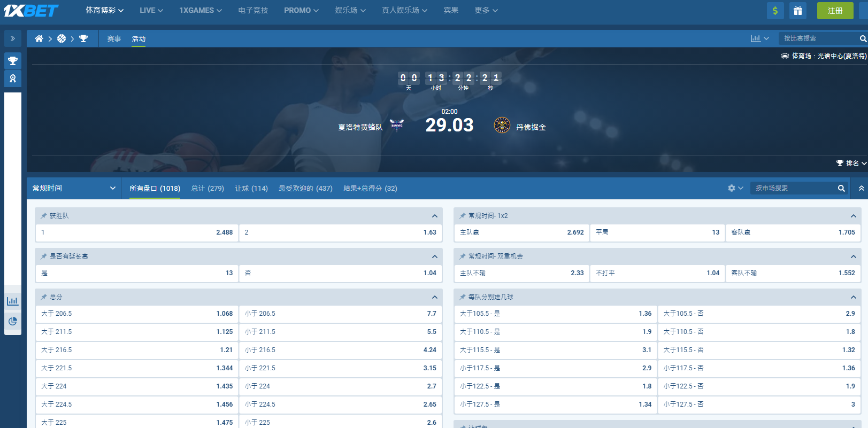This screenshot has height=428, width=868.
Task: Open the 体育博彩 menu
Action: pos(104,10)
